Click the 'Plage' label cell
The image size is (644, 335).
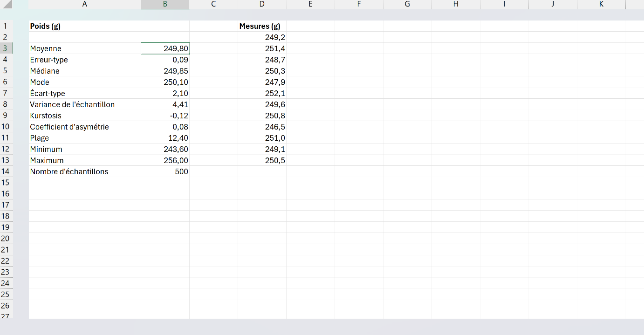[x=85, y=138]
